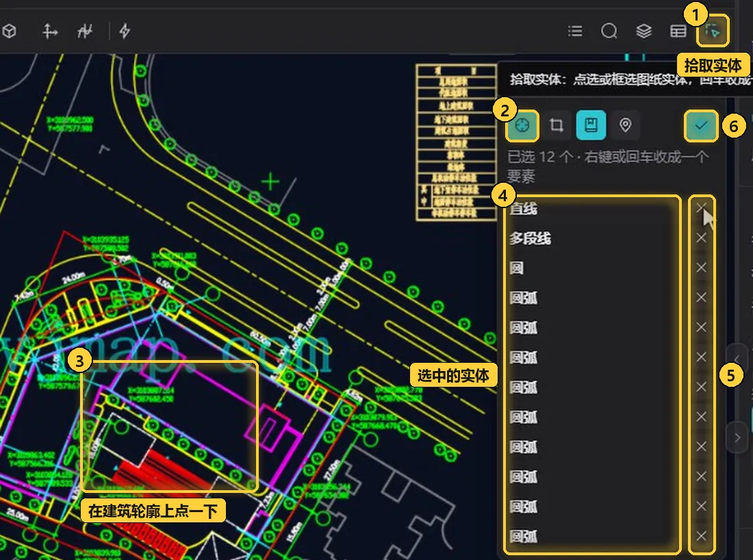Open the table panel icon
The height and width of the screenshot is (560, 753).
678,31
